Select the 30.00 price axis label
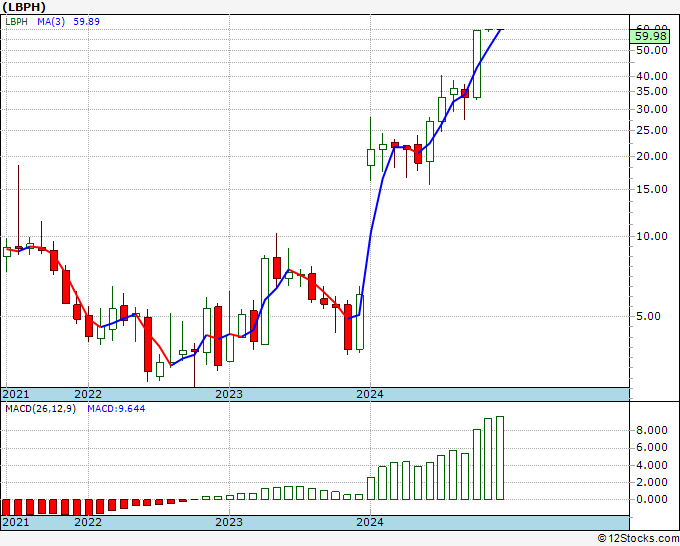Image resolution: width=680 pixels, height=546 pixels. pyautogui.click(x=652, y=109)
